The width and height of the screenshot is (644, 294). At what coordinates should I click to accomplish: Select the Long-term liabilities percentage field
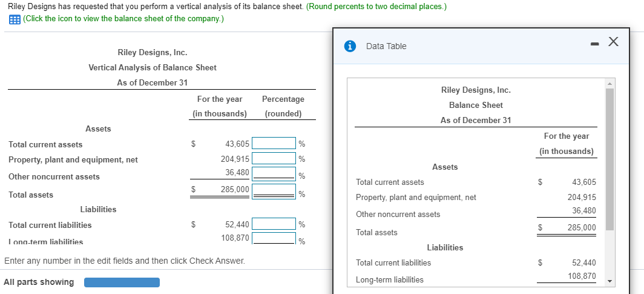[x=274, y=238]
